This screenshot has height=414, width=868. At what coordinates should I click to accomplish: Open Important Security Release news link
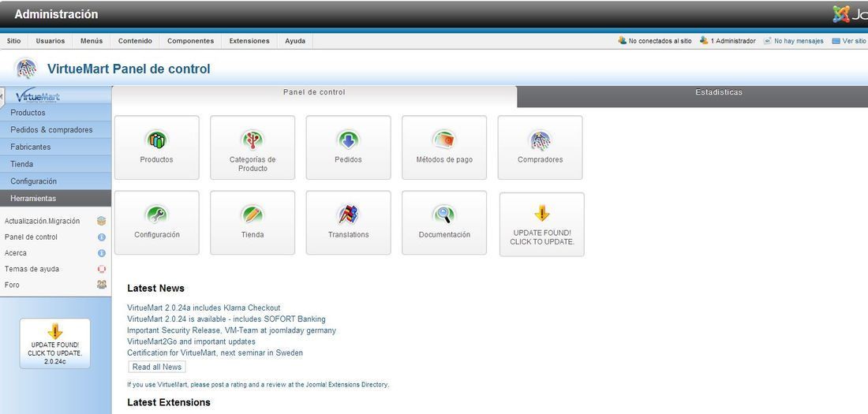(231, 330)
